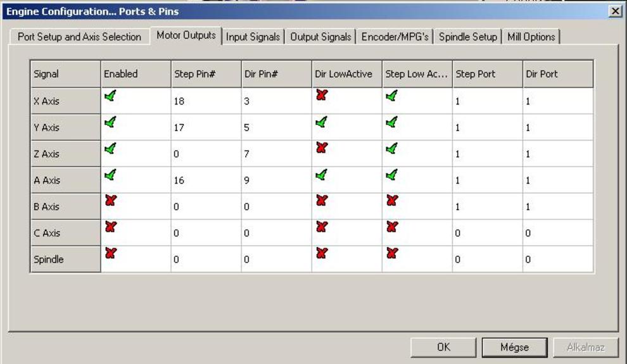
Task: Switch to the Input Signals tab
Action: coord(253,37)
